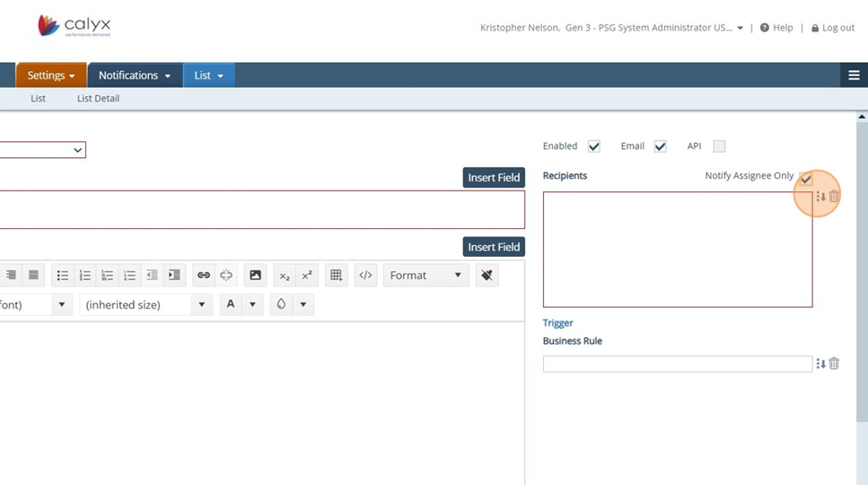868x485 pixels.
Task: Open the Notifications menu
Action: 135,75
